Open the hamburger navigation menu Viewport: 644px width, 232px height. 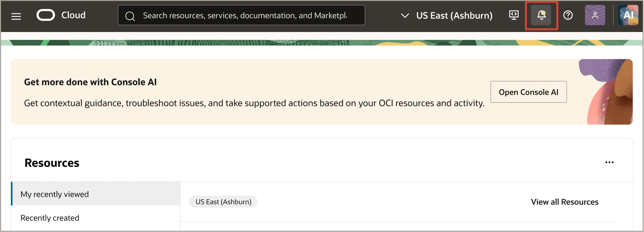(16, 16)
